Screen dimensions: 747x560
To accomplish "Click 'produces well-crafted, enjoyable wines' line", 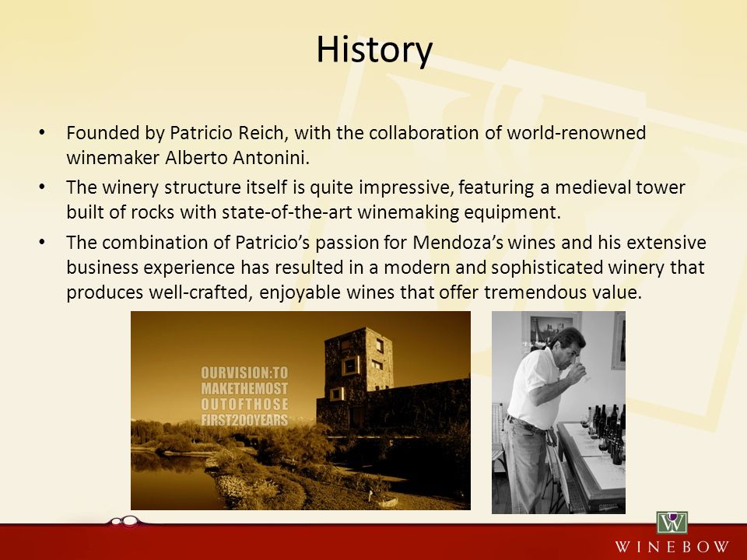I will 354,292.
